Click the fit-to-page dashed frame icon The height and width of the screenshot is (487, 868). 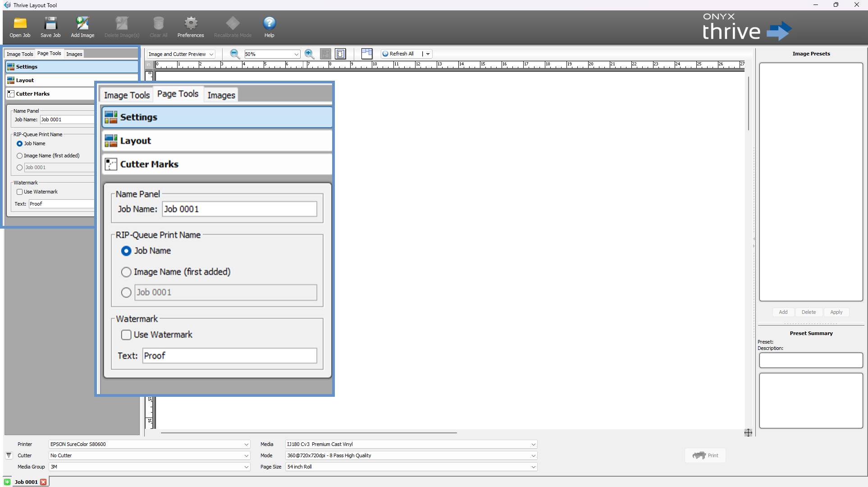pos(340,54)
